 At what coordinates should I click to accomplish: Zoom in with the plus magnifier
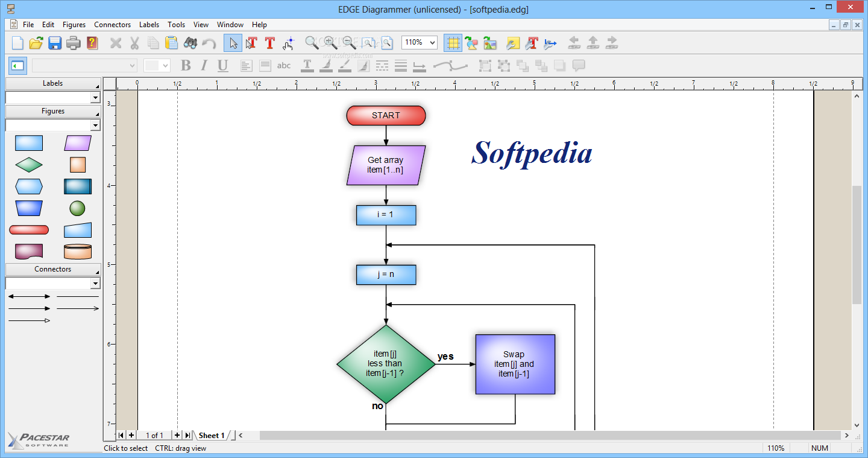point(330,43)
